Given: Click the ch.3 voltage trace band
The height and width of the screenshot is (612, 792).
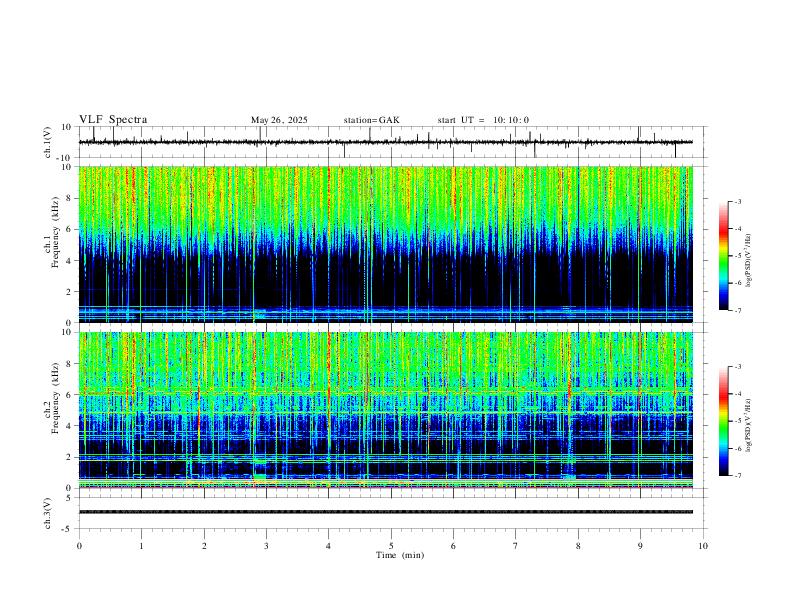Looking at the screenshot, I should (385, 512).
